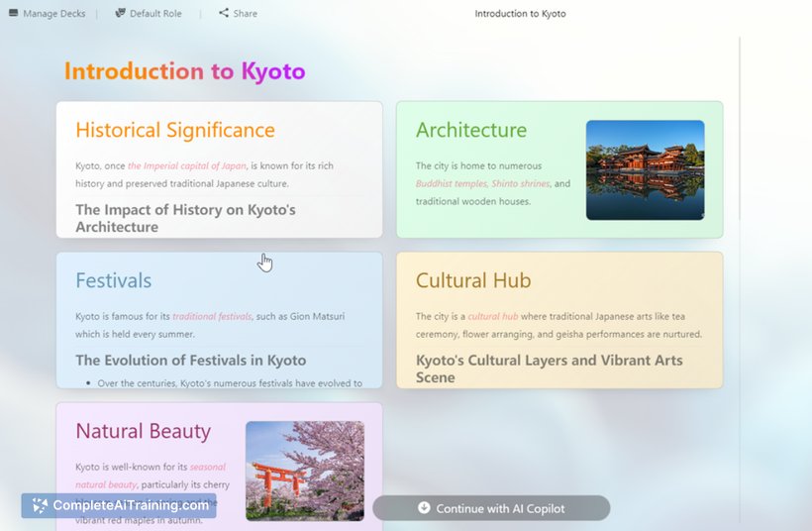This screenshot has height=531, width=812.
Task: Click The Impact of History subheading
Action: click(x=185, y=218)
